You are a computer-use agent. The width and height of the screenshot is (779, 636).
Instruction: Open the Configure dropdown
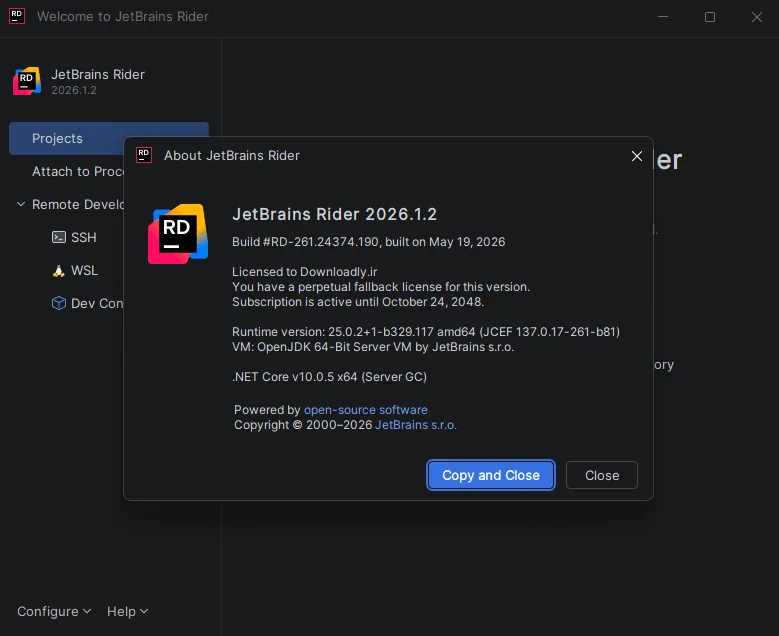pos(54,611)
